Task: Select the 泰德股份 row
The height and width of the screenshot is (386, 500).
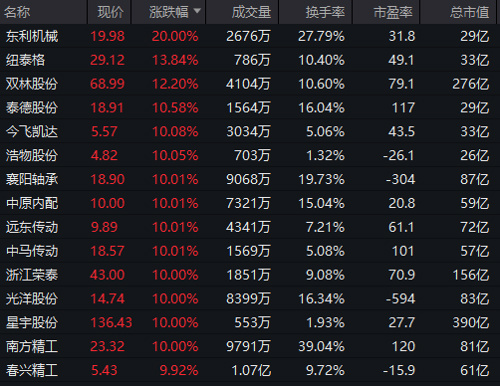Action: point(250,108)
